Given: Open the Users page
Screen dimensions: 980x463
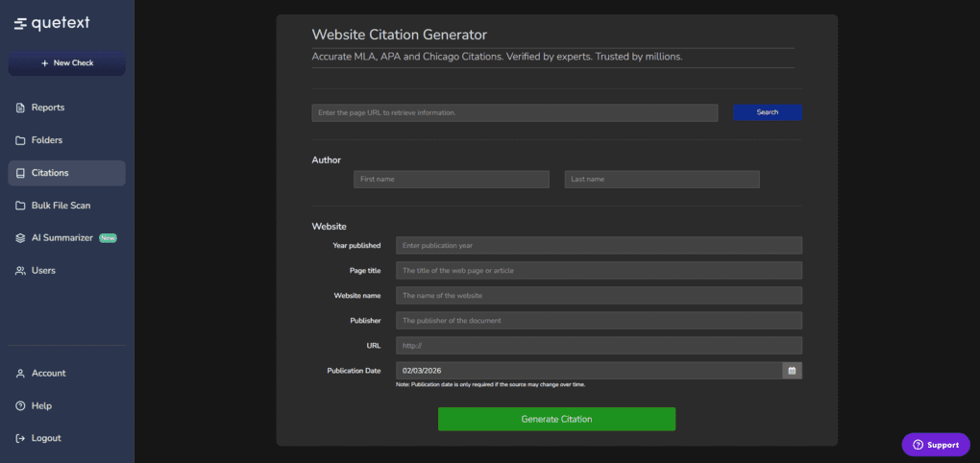Looking at the screenshot, I should [67, 271].
